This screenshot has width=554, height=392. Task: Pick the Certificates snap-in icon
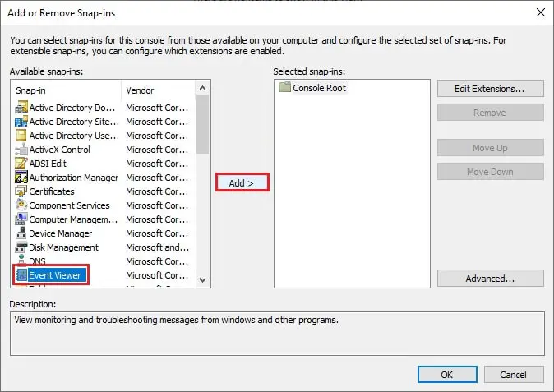tap(22, 191)
